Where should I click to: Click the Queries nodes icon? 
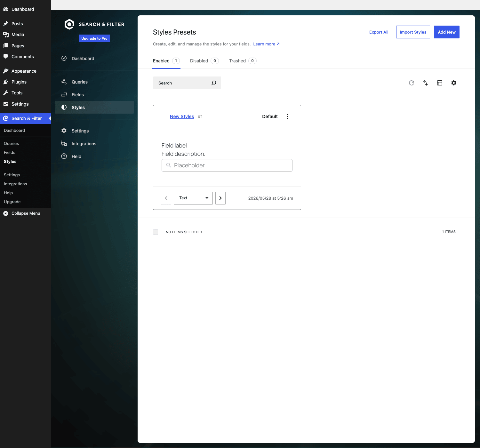coord(64,82)
